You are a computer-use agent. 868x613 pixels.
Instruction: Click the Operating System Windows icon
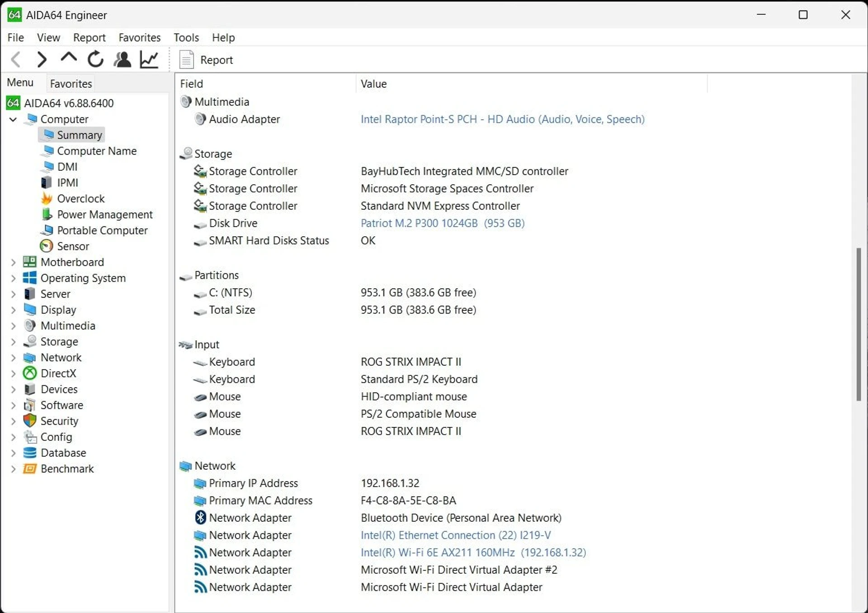[30, 277]
